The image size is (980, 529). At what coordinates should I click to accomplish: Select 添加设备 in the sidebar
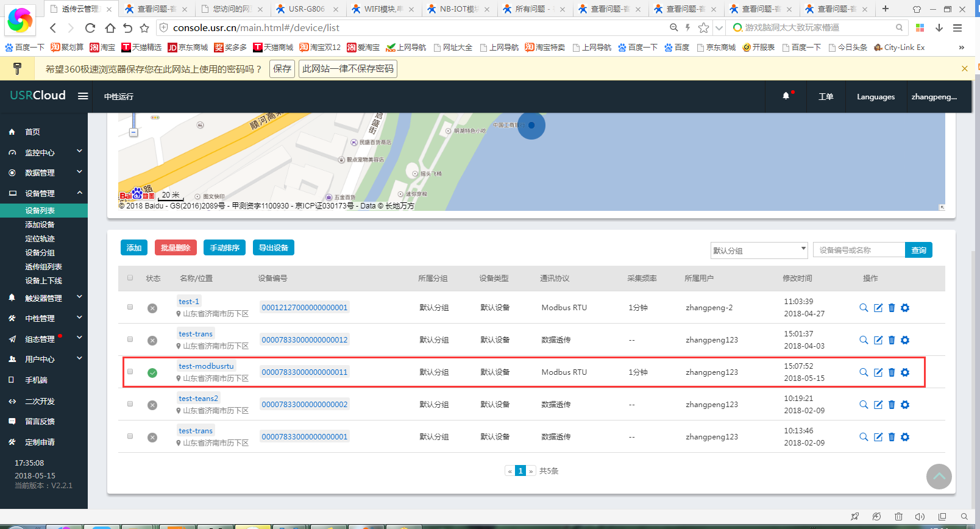[x=40, y=225]
